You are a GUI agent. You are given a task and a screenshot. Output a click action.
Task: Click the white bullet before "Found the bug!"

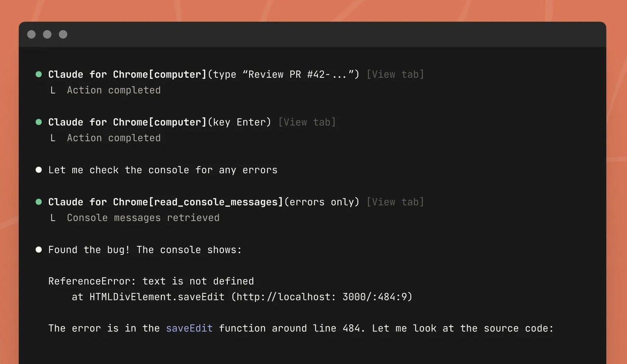[39, 250]
